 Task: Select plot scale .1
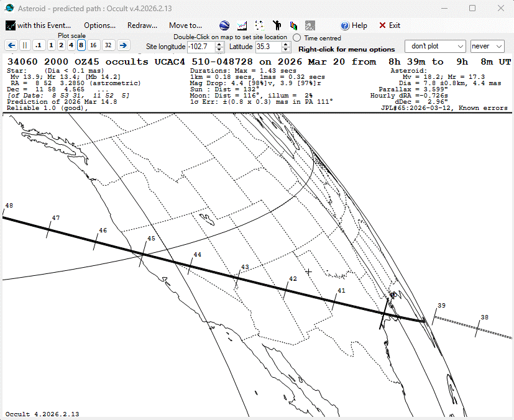[39, 45]
